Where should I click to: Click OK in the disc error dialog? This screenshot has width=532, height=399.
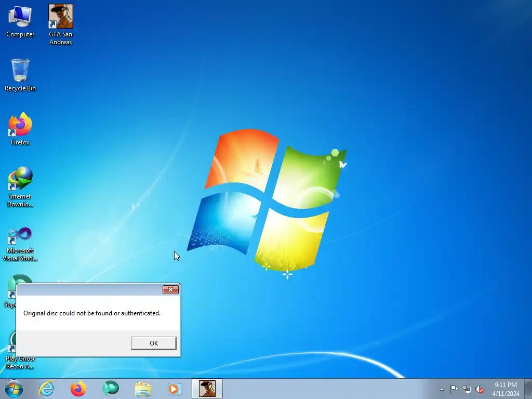(x=154, y=343)
